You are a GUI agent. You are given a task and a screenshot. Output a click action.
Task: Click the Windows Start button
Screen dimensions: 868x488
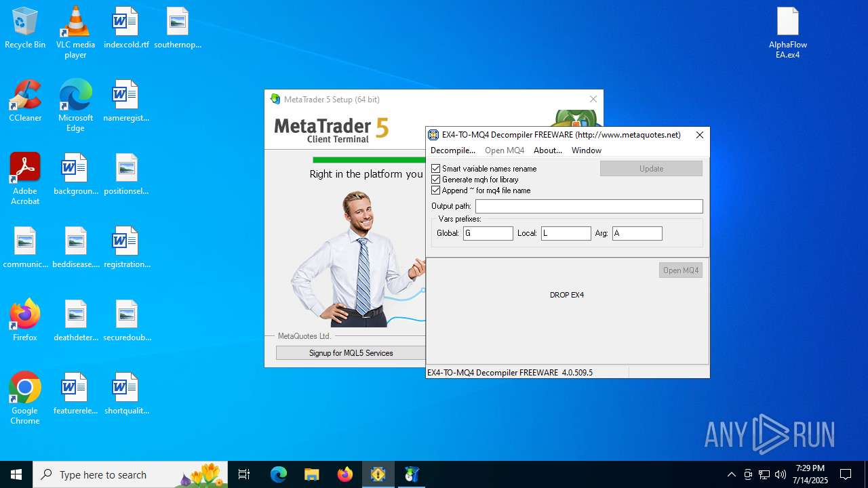coord(16,474)
